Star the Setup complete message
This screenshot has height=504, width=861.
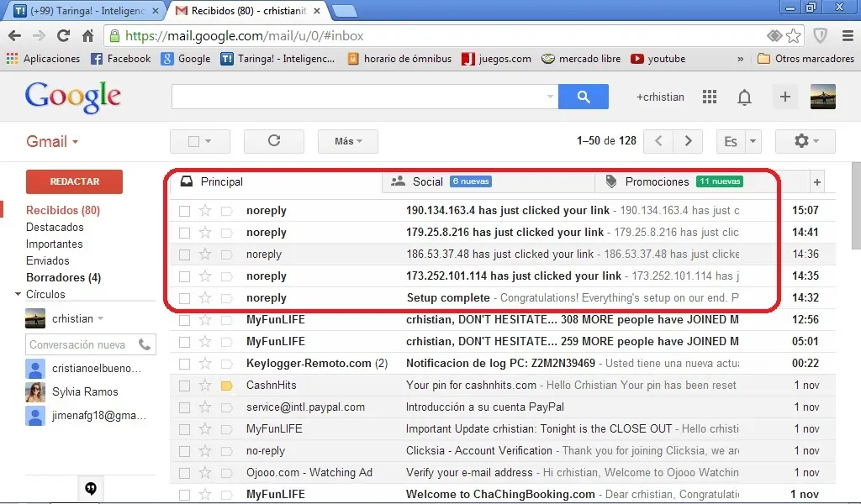point(205,298)
